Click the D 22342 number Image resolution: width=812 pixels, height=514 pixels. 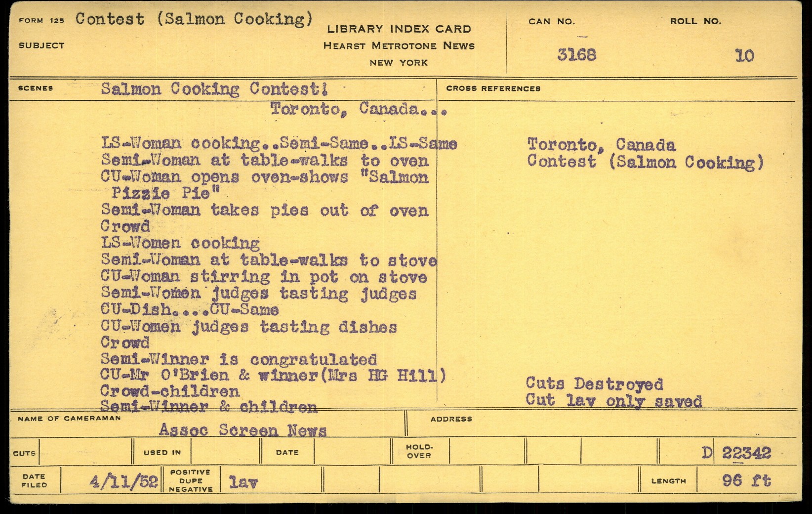(736, 453)
